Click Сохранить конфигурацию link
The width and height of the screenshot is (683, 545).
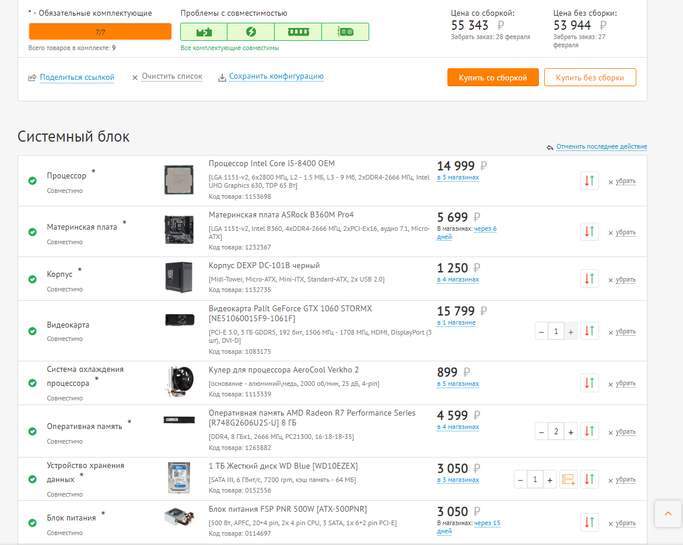pos(276,76)
